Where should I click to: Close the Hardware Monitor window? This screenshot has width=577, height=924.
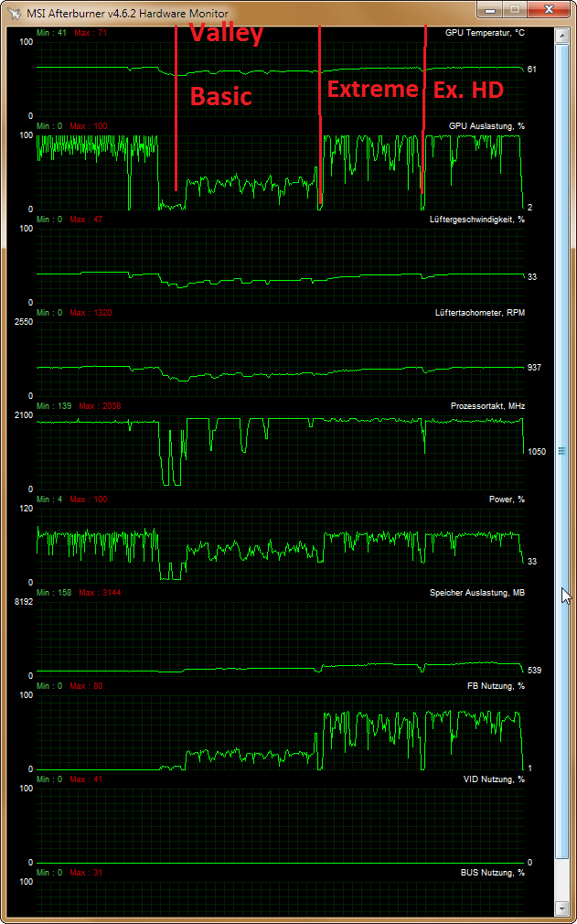click(x=549, y=9)
